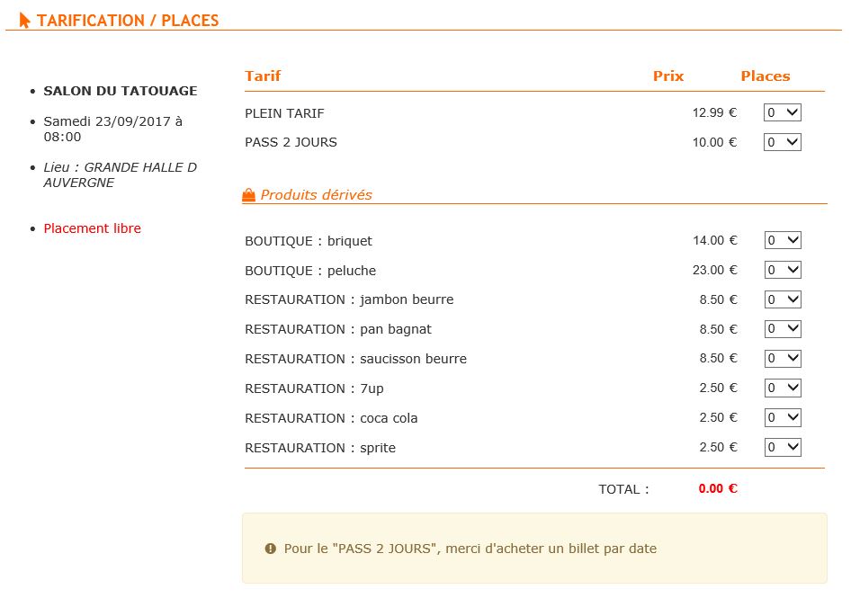Open the sprite quantity dropdown
Screen dimensions: 851x616
783,447
